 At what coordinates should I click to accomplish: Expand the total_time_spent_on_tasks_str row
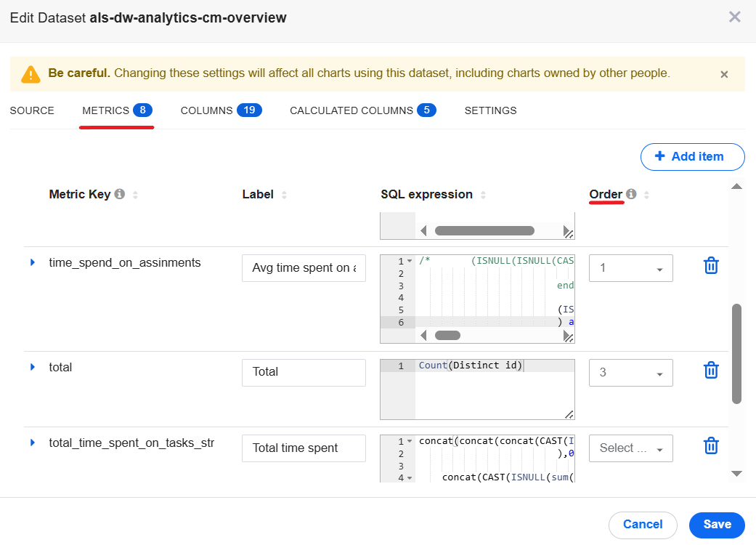pos(32,443)
